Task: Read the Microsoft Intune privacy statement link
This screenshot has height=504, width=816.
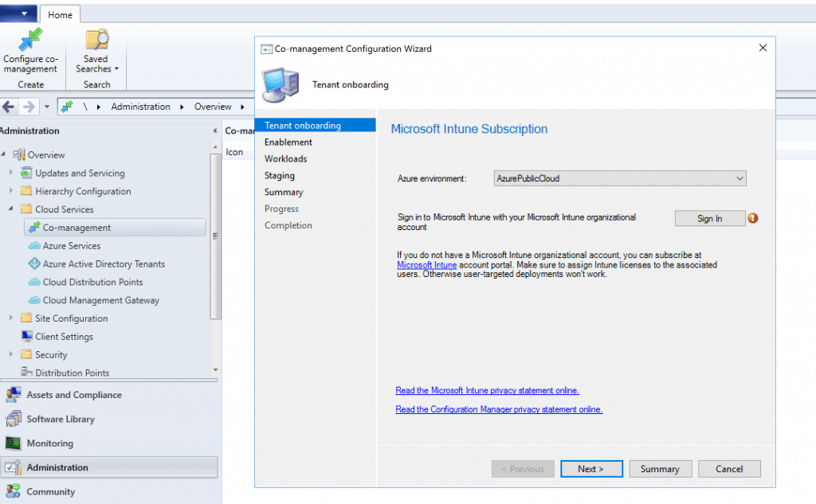Action: (x=487, y=391)
